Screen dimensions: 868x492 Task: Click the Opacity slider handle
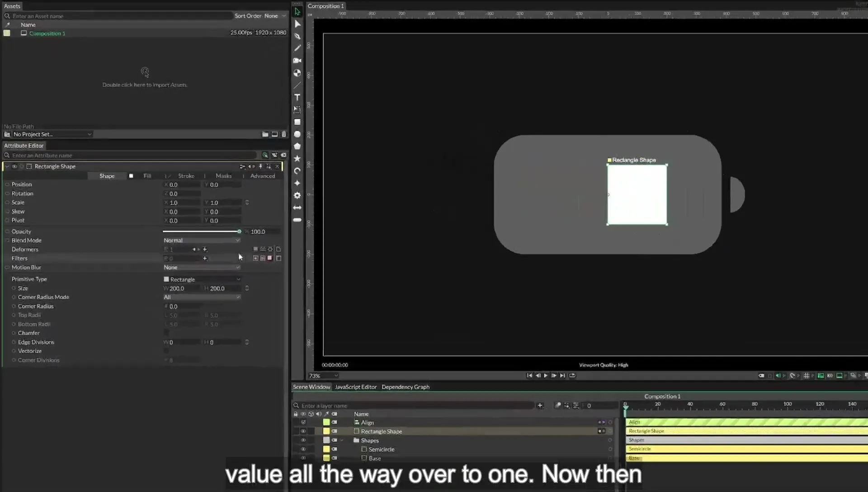point(239,232)
